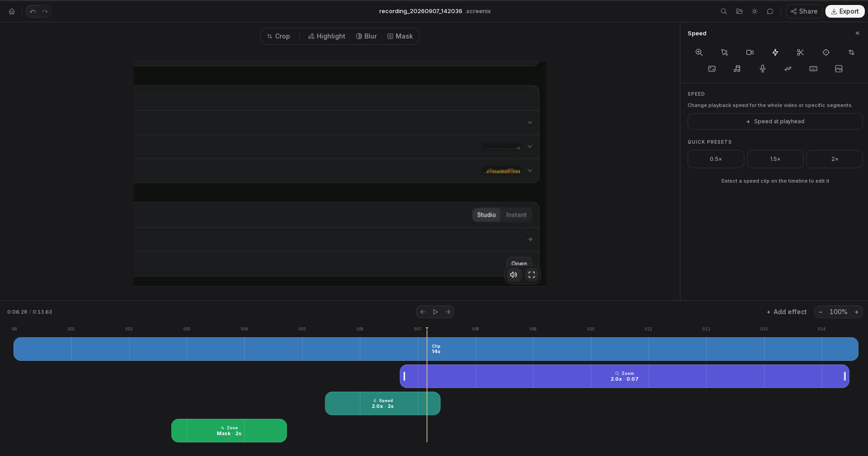Step backward with the left arrow control
Image resolution: width=868 pixels, height=456 pixels.
[422, 312]
